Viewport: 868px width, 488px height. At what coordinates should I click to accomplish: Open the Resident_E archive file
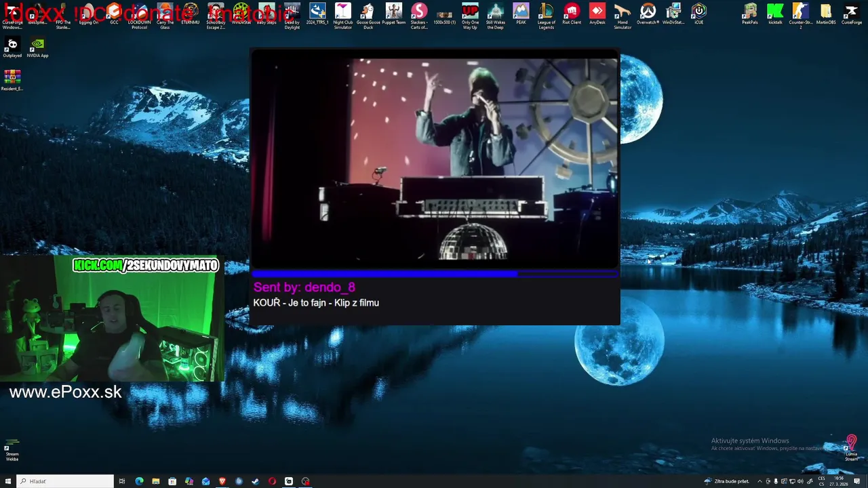tap(12, 81)
